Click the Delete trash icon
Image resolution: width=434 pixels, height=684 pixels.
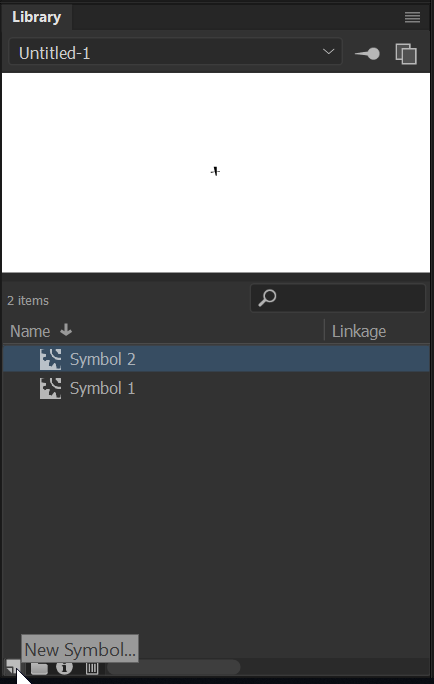point(92,667)
